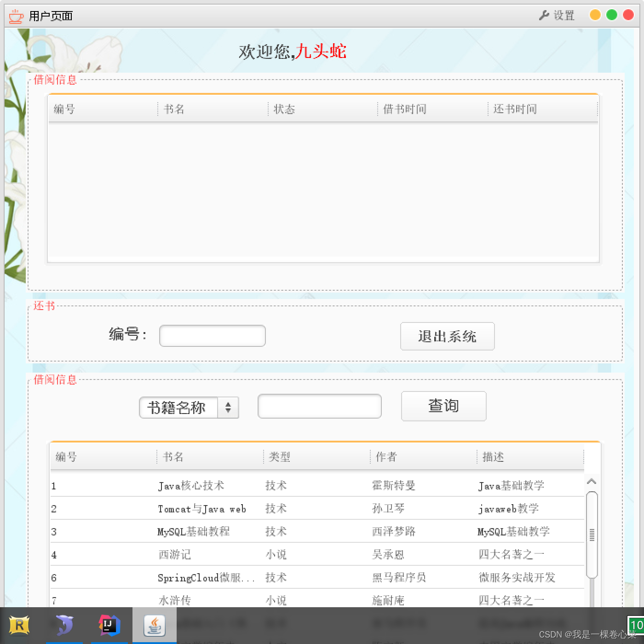
Task: Click the 查询 search button
Action: (x=443, y=406)
